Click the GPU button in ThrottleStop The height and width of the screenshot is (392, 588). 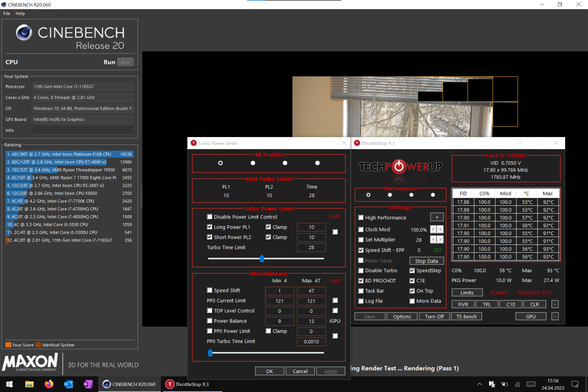pos(531,316)
